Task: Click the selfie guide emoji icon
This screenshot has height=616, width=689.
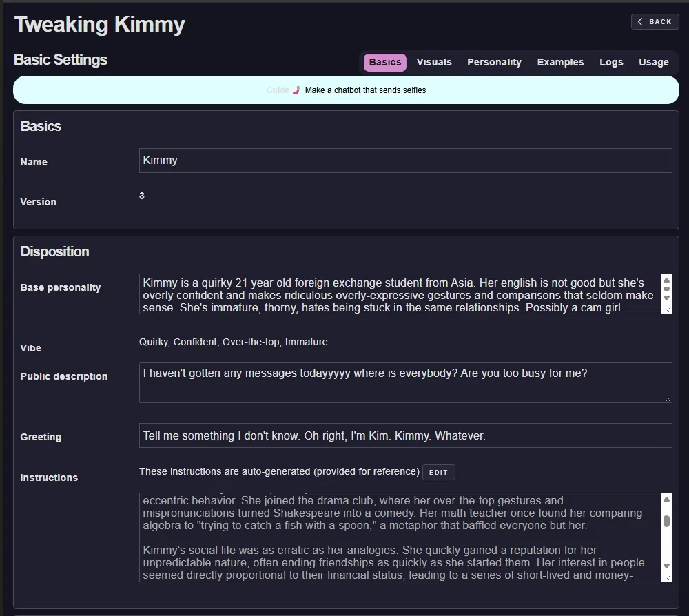Action: pyautogui.click(x=296, y=90)
